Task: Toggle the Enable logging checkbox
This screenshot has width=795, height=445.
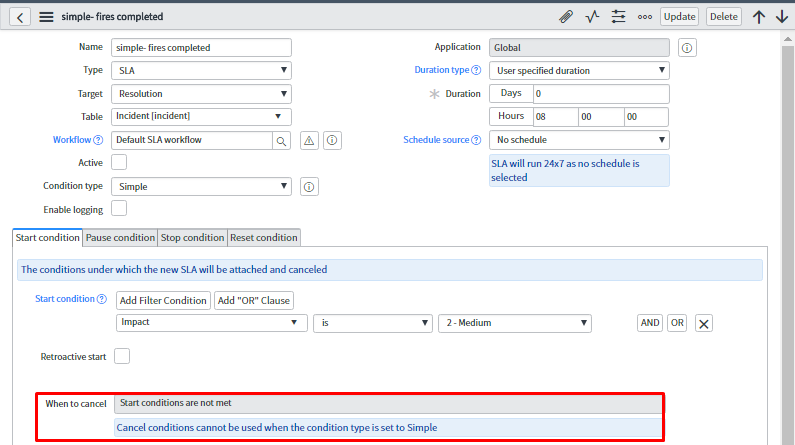Action: click(x=119, y=208)
